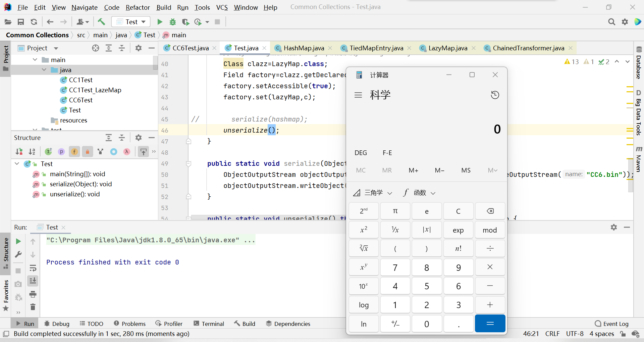
Task: Open the Refactor menu
Action: [138, 7]
